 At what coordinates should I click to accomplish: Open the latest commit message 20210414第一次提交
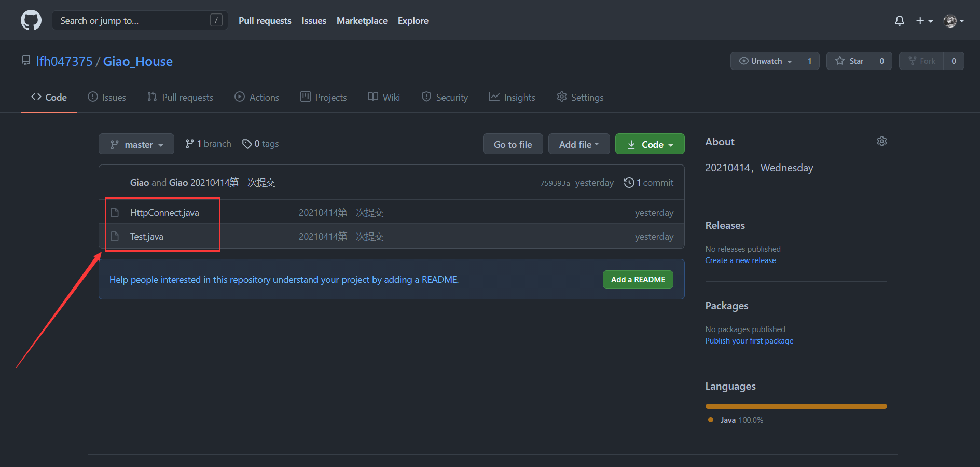tap(233, 183)
